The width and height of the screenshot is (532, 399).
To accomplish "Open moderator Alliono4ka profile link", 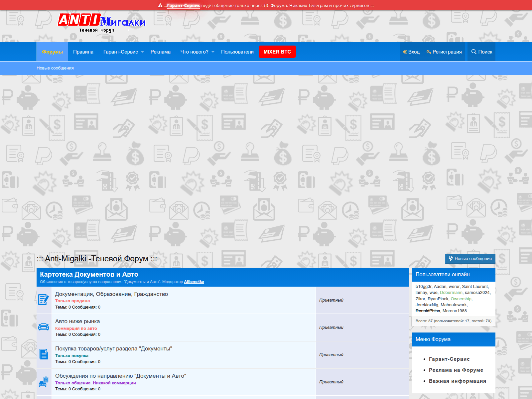I will pyautogui.click(x=194, y=282).
